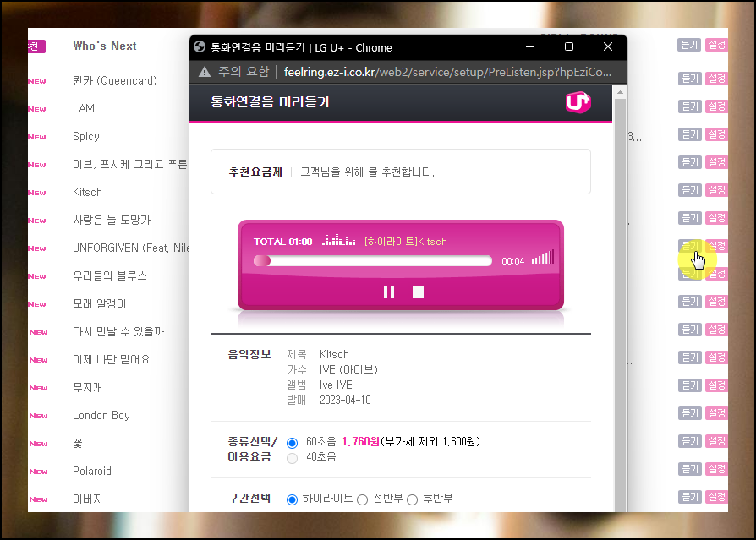Open 무지개 song entry
Viewport: 756px width, 540px height.
(87, 387)
